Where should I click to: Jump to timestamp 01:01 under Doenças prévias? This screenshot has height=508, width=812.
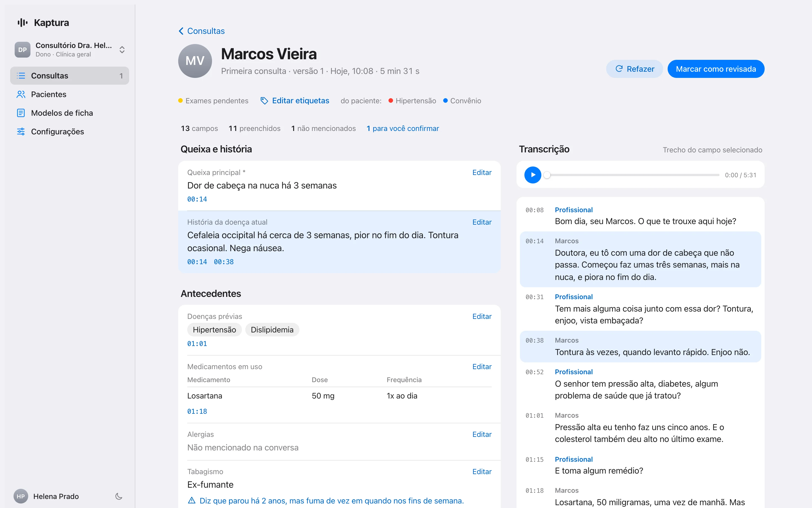[x=197, y=344]
